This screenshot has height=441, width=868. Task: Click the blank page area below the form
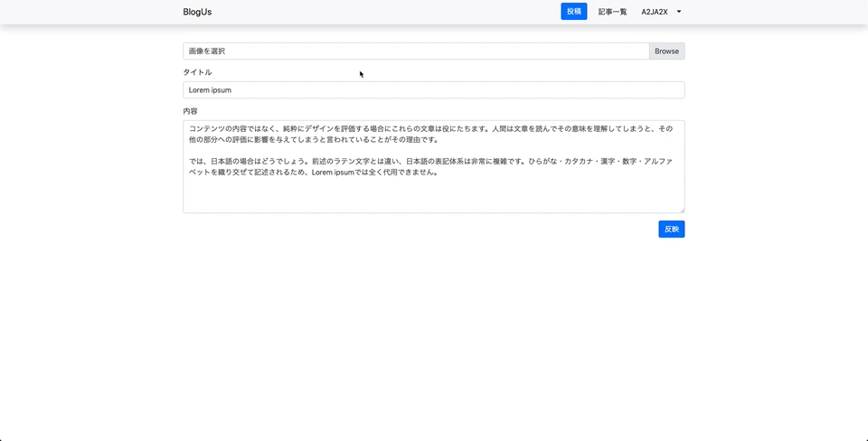[433, 343]
